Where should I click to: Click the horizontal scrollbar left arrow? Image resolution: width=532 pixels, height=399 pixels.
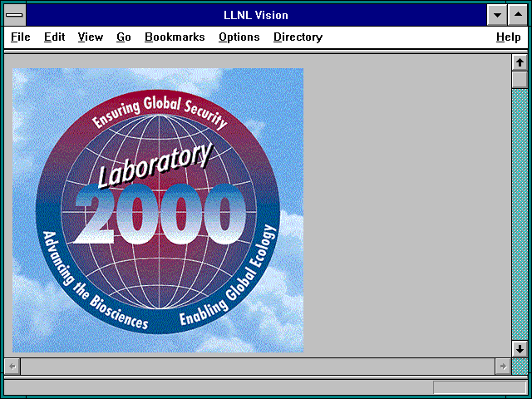click(x=12, y=367)
